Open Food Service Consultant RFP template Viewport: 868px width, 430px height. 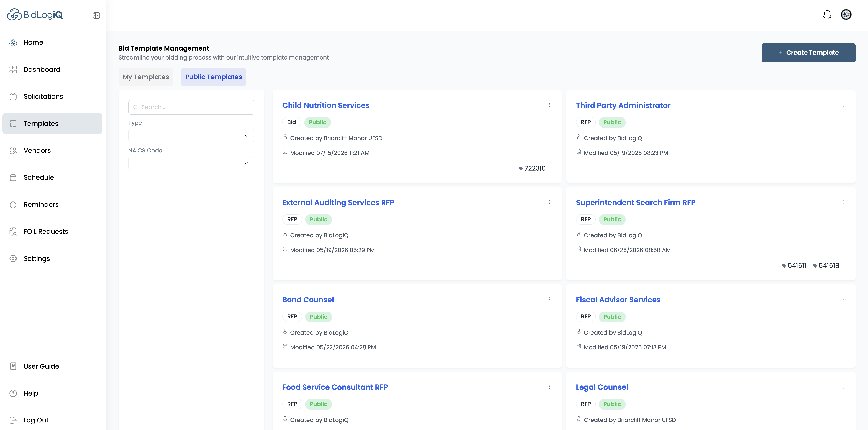(335, 387)
